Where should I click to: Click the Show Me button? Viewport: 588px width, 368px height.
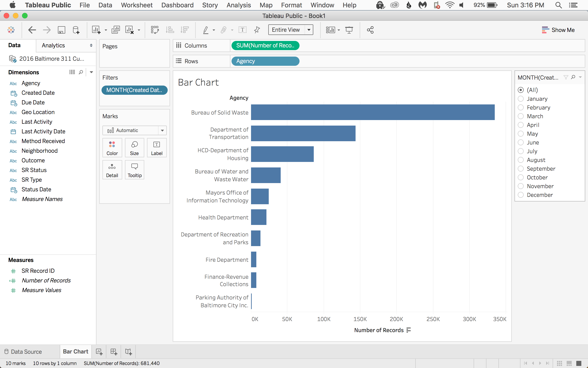point(558,30)
